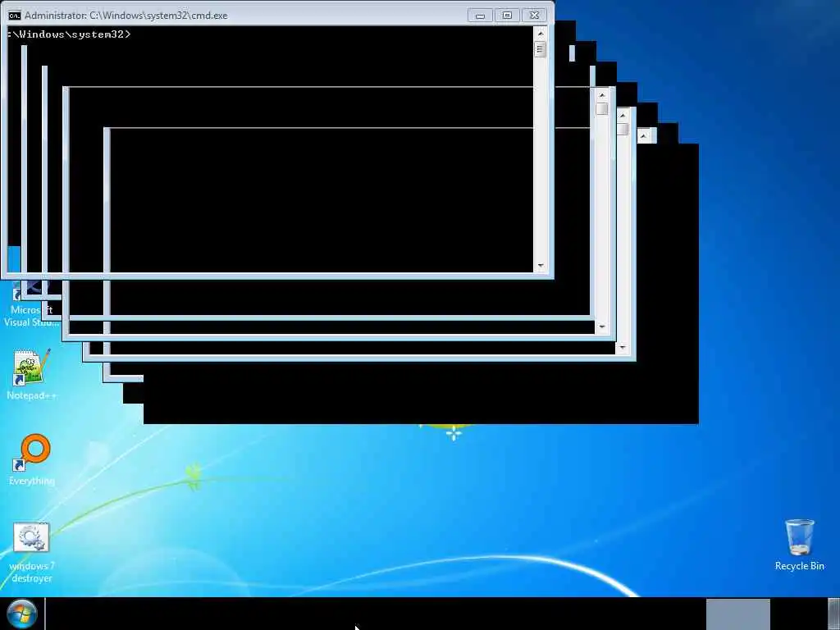The image size is (840, 630).
Task: Minimize the front cmd.exe window
Action: pos(480,16)
